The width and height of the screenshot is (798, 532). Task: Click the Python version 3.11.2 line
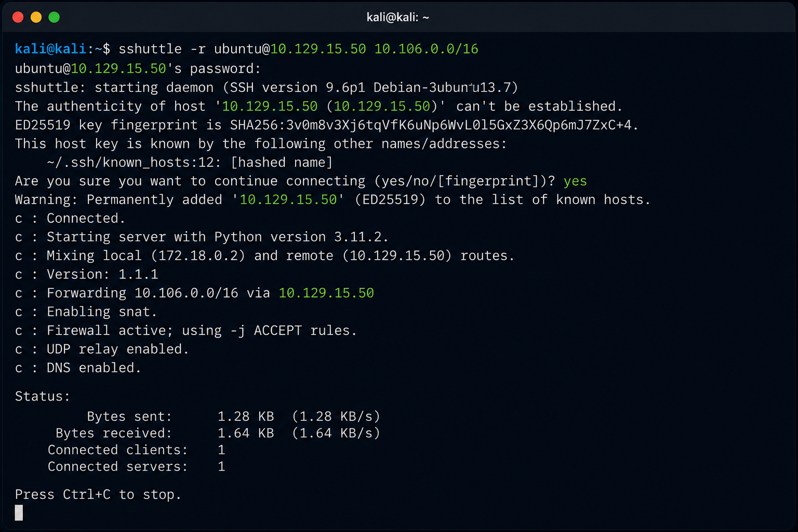click(x=202, y=237)
